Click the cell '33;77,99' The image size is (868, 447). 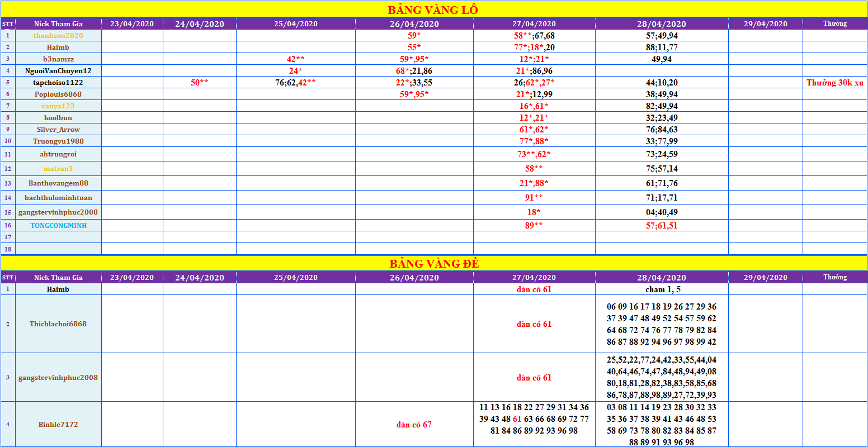click(662, 141)
